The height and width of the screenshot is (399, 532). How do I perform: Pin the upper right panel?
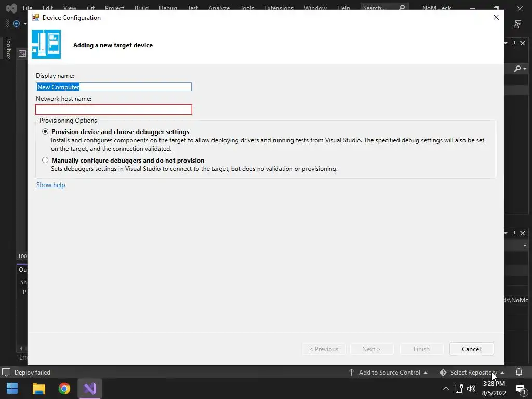[514, 43]
